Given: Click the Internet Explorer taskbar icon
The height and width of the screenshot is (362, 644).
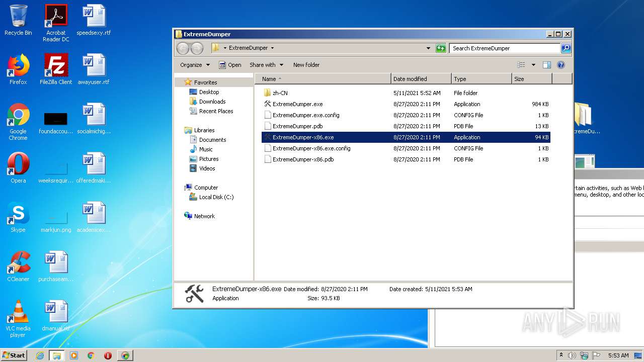Looking at the screenshot, I should point(40,355).
